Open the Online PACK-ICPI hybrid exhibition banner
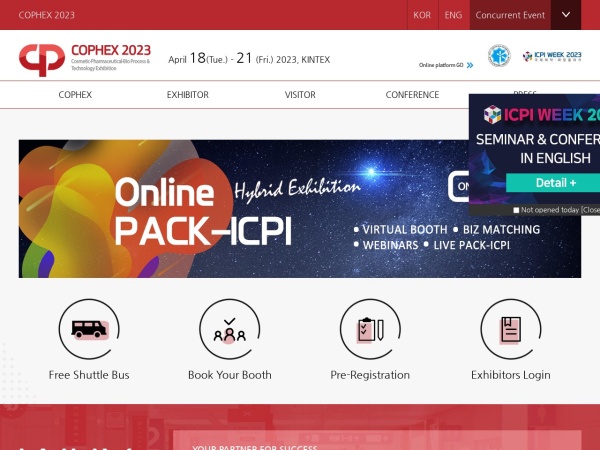 click(x=300, y=209)
